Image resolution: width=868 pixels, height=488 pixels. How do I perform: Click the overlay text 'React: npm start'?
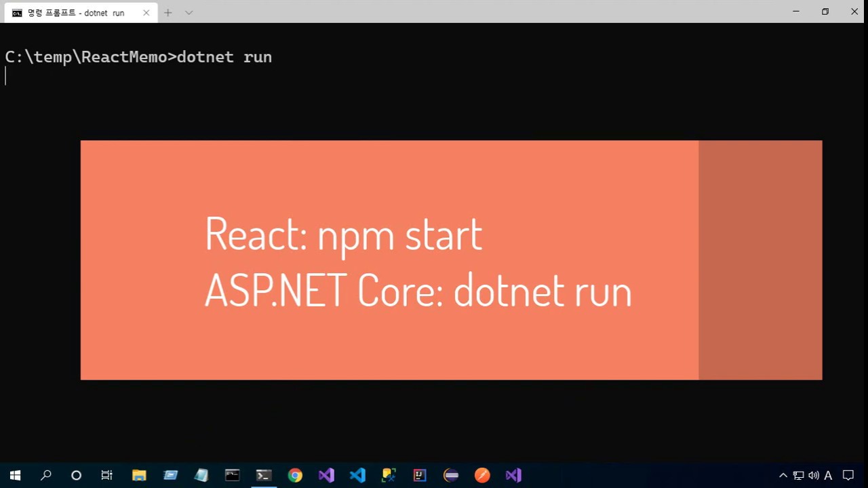[343, 235]
